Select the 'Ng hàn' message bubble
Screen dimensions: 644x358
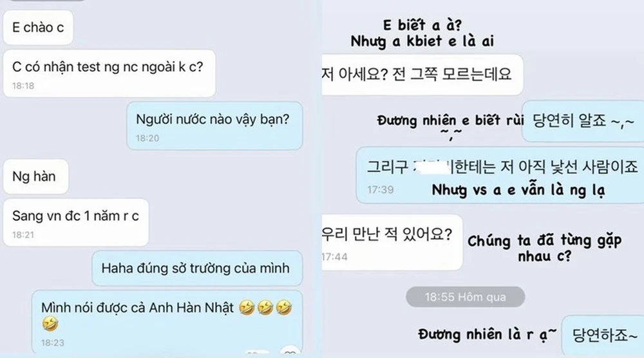coord(35,176)
